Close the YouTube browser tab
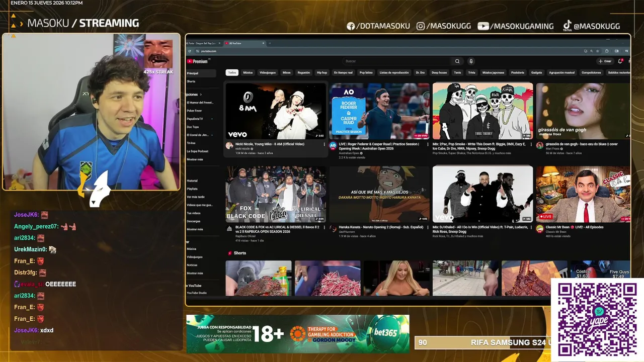This screenshot has height=362, width=644. tap(263, 43)
